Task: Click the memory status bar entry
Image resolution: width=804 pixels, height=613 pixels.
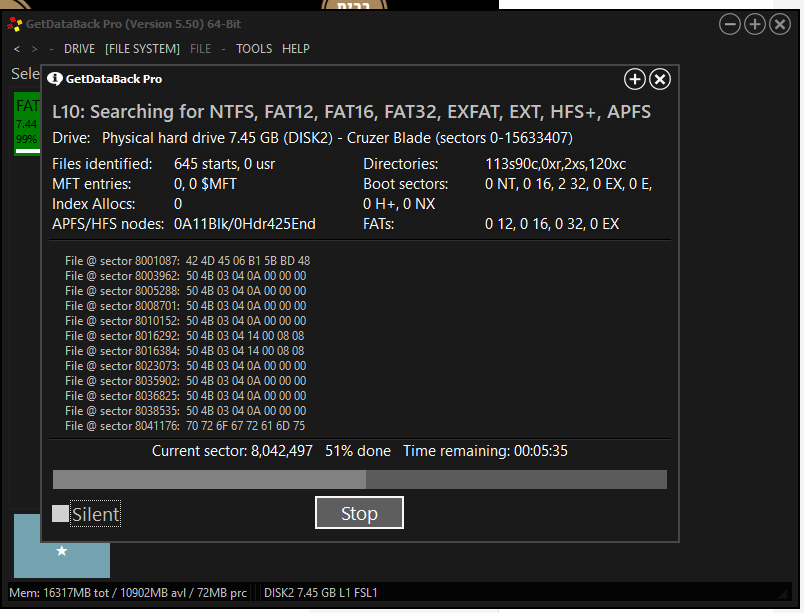Action: pos(128,593)
